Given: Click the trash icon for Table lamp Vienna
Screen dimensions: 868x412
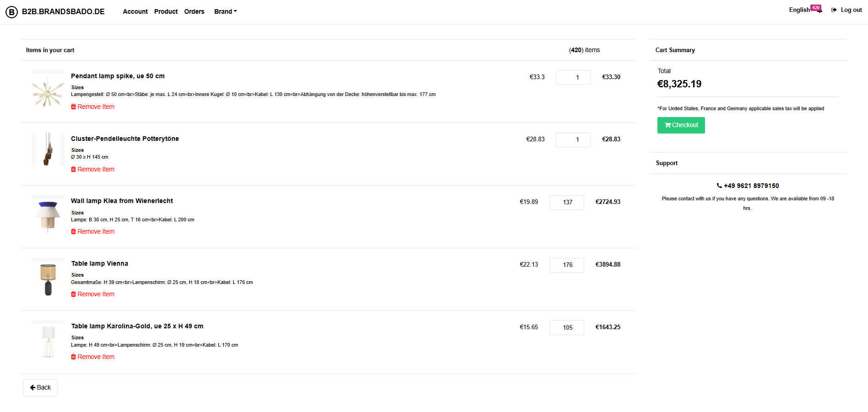Looking at the screenshot, I should 73,294.
